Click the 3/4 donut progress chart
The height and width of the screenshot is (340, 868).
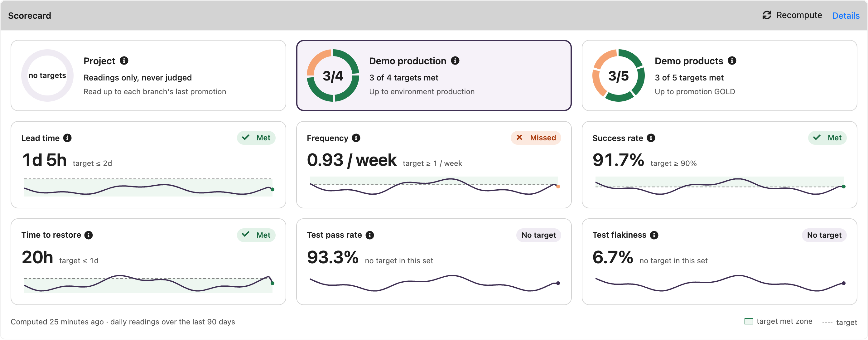click(333, 75)
